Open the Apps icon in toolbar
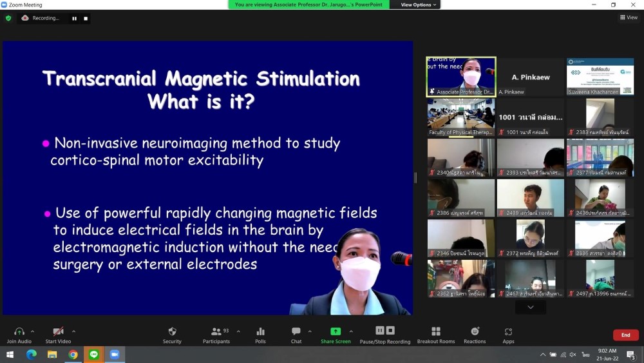 508,331
